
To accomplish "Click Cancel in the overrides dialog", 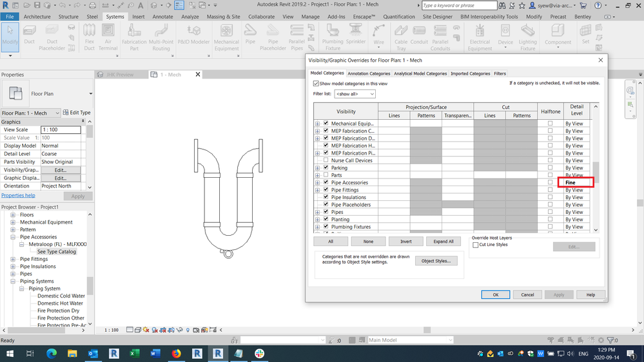I will tap(527, 295).
